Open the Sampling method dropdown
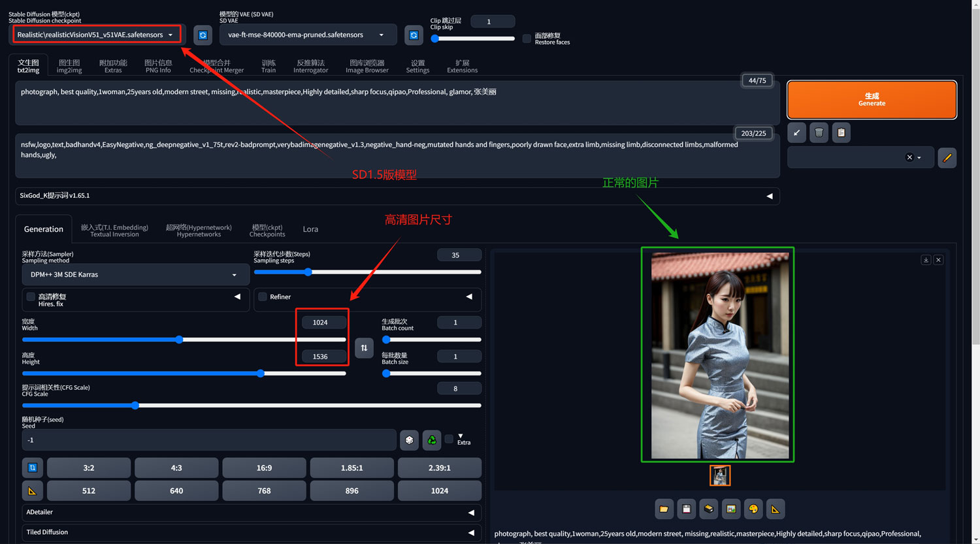This screenshot has width=980, height=544. tap(135, 275)
